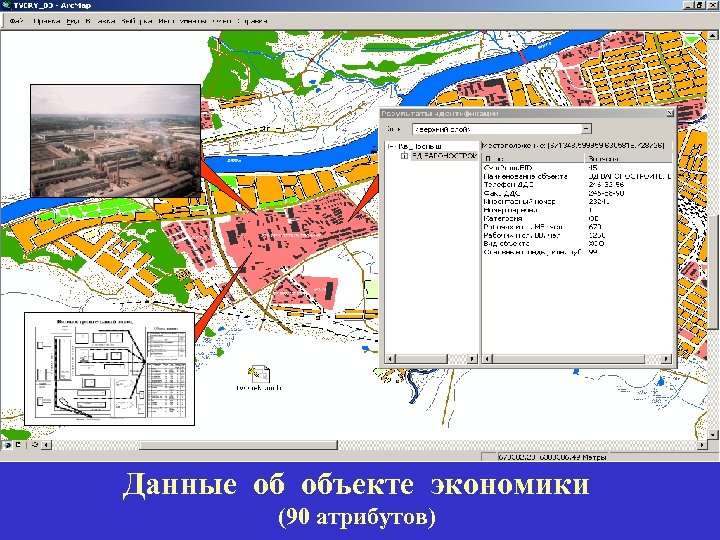Select the Рабочих row with value 3250
Image resolution: width=720 pixels, height=540 pixels.
pos(577,235)
